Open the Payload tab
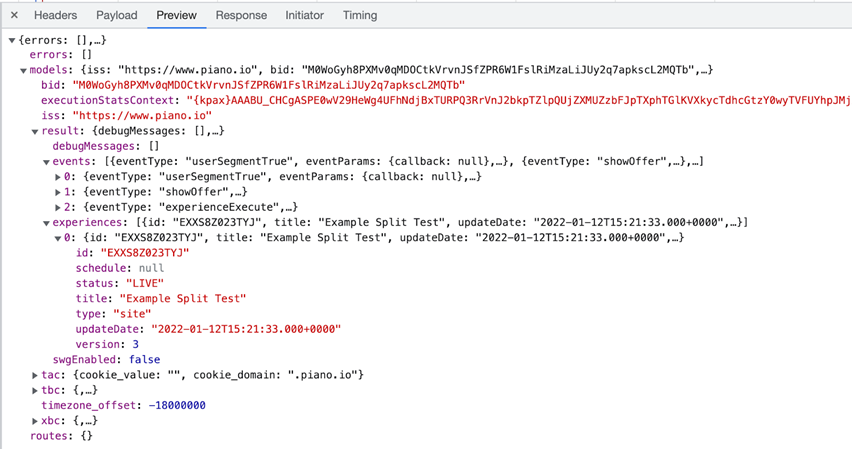The height and width of the screenshot is (449, 852). (117, 15)
